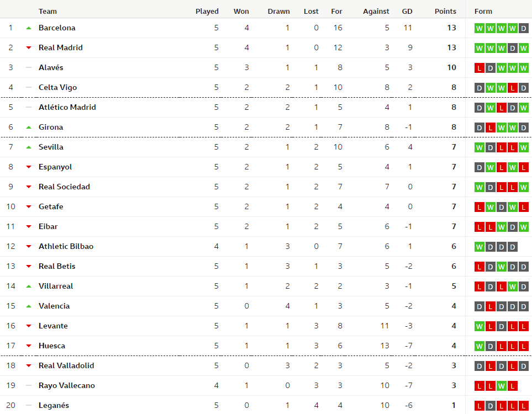532x414 pixels.
Task: Select the Team column header
Action: coord(48,12)
